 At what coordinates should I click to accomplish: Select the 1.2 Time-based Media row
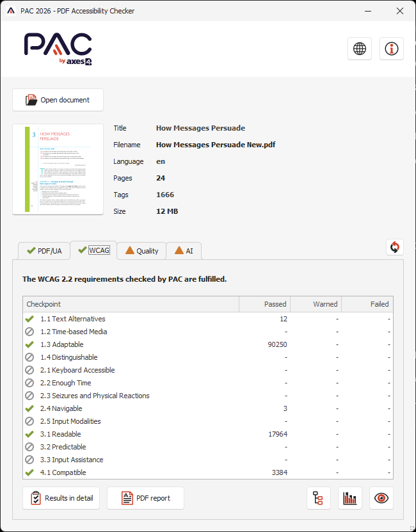point(208,332)
